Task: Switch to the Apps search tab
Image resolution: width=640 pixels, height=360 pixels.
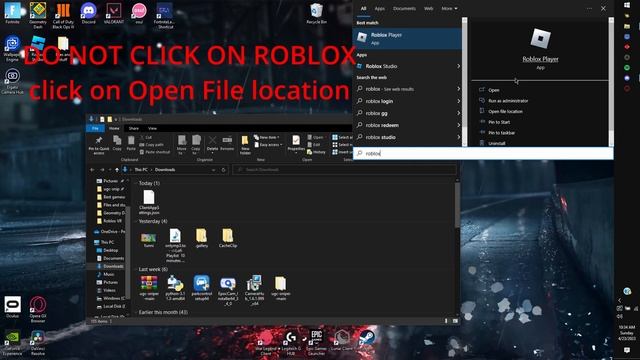Action: coord(380,9)
